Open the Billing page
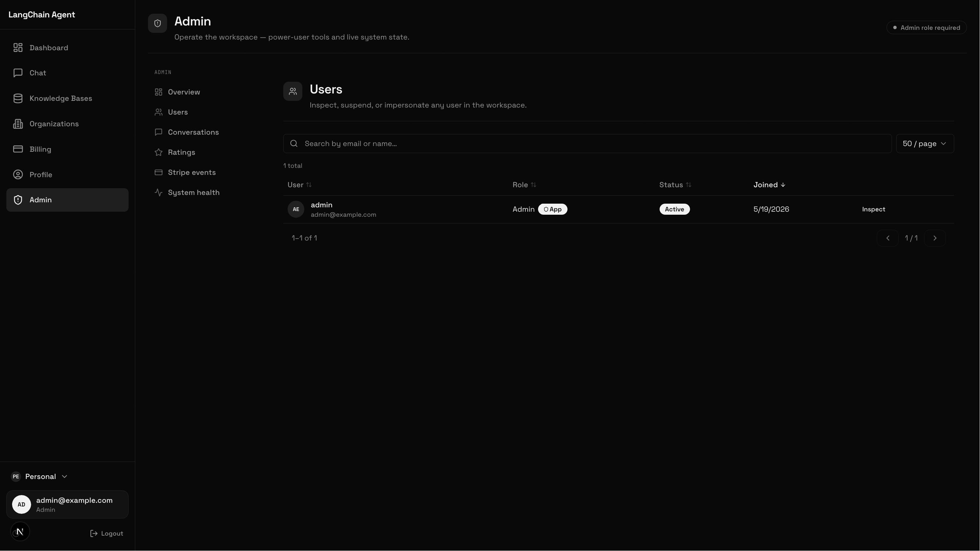Screen dimensions: 980x551 click(67, 149)
